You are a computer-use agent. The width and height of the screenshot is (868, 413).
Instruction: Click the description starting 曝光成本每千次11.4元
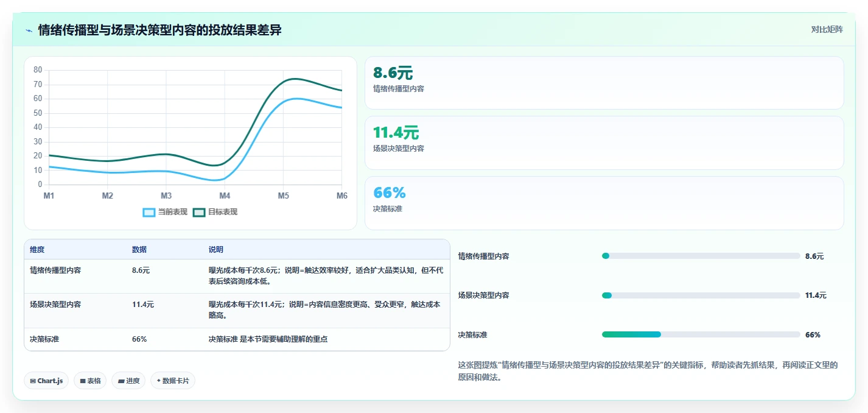324,310
